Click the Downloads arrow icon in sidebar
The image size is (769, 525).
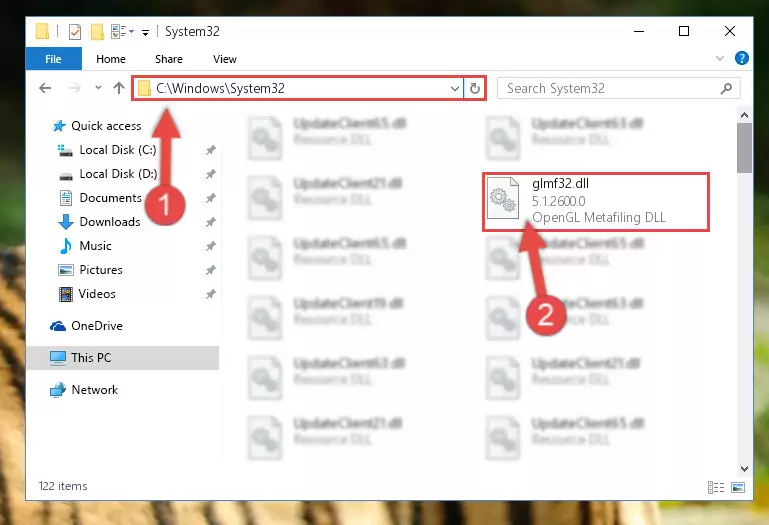66,222
